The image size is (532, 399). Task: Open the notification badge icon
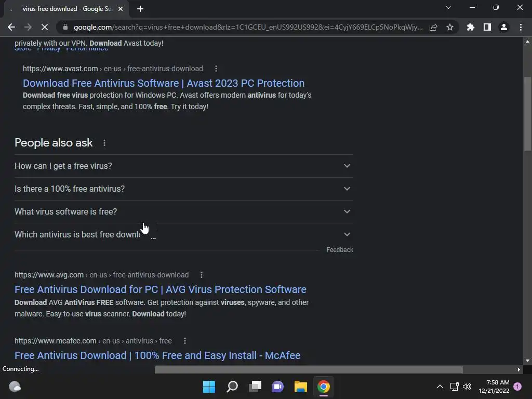(x=517, y=387)
